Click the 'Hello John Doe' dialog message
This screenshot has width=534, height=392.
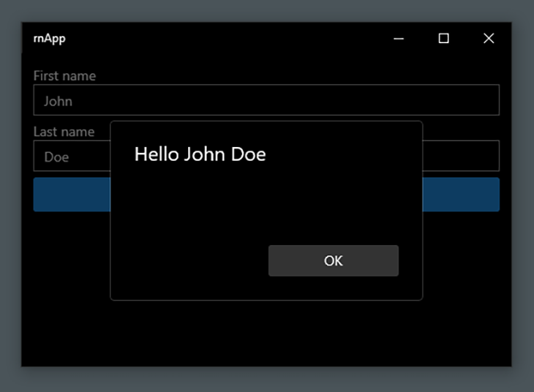pyautogui.click(x=200, y=154)
